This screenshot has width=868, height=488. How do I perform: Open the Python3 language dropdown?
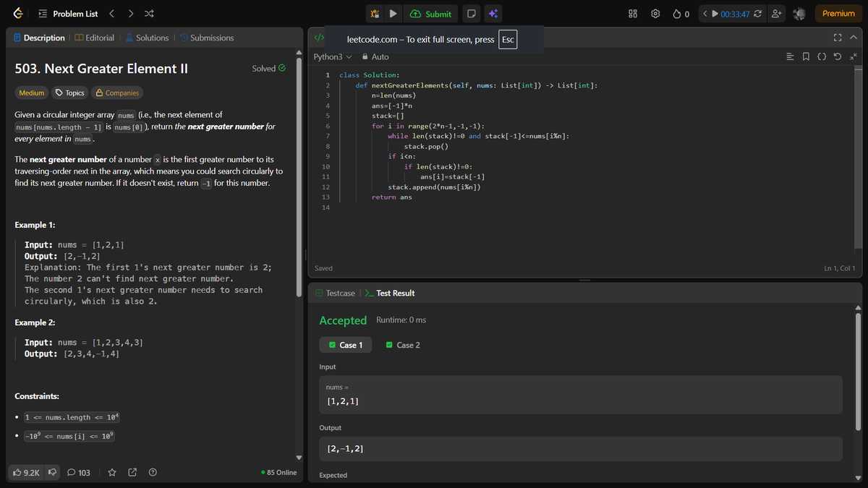pos(333,56)
